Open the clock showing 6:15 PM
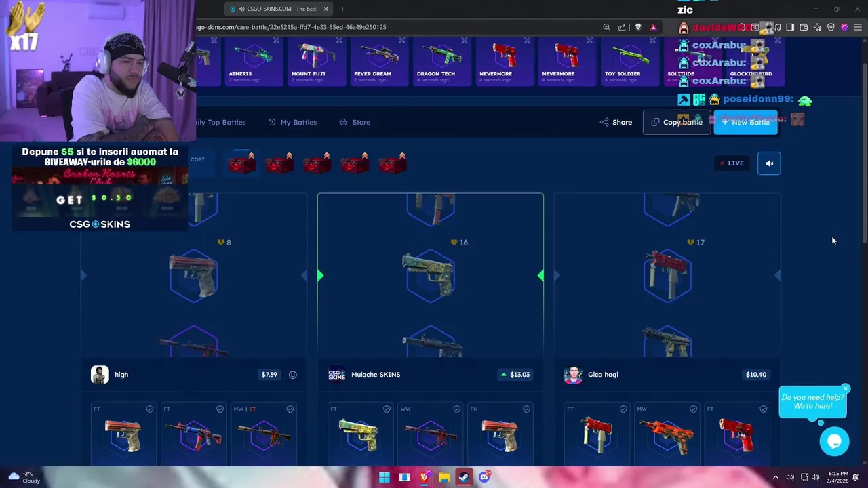Image resolution: width=868 pixels, height=488 pixels. [x=838, y=477]
